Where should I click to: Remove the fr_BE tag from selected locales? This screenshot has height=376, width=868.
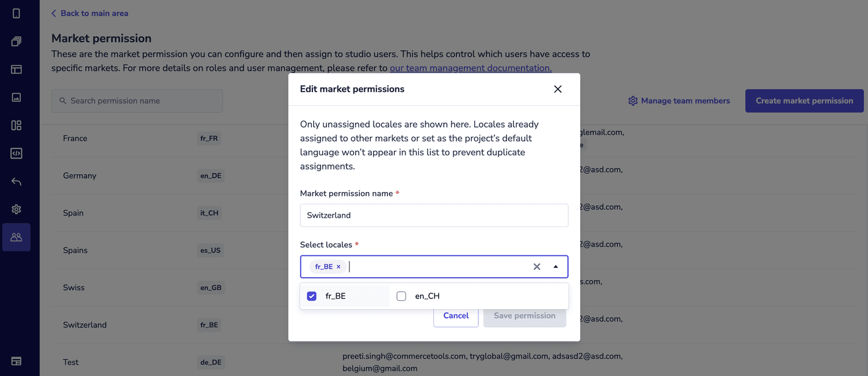tap(338, 266)
